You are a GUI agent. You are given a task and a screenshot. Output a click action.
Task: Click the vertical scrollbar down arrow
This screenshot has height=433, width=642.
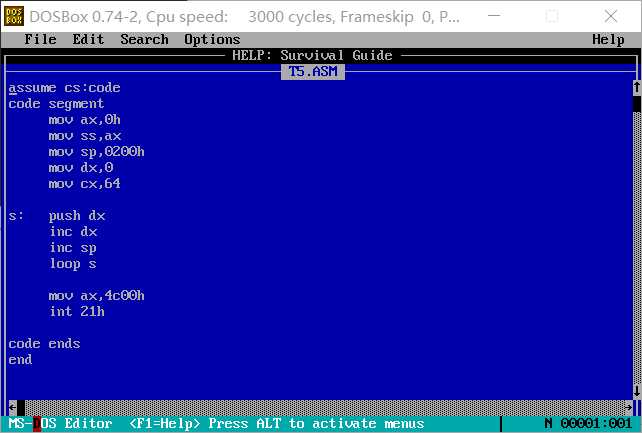(637, 391)
